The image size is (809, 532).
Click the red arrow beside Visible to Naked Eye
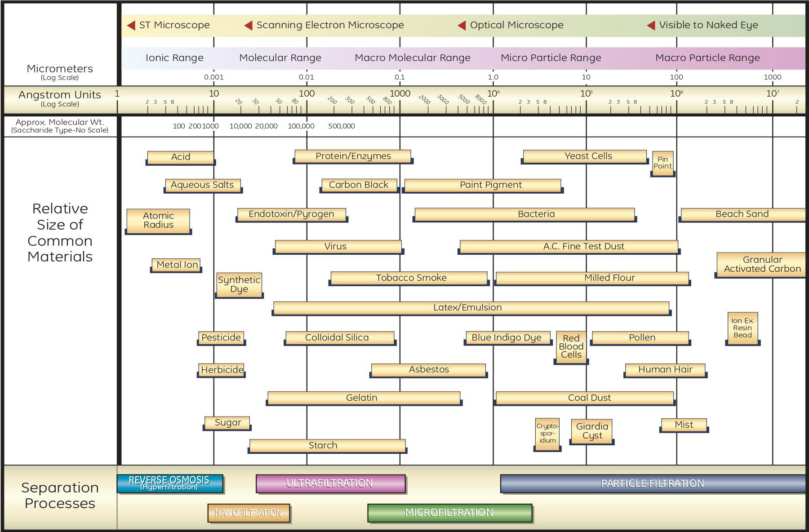651,25
